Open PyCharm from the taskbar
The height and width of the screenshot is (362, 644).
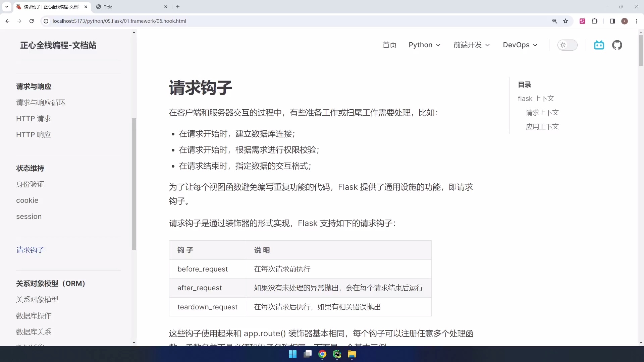(x=337, y=354)
